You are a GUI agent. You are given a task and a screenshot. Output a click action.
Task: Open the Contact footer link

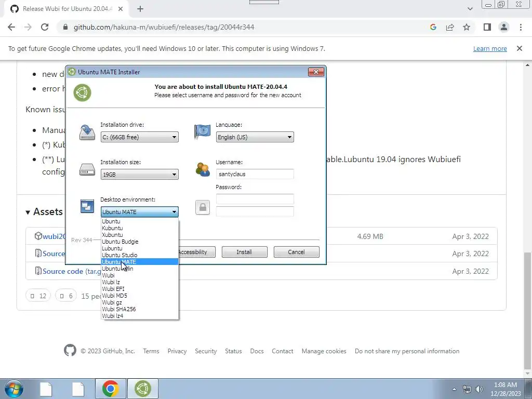pos(282,351)
